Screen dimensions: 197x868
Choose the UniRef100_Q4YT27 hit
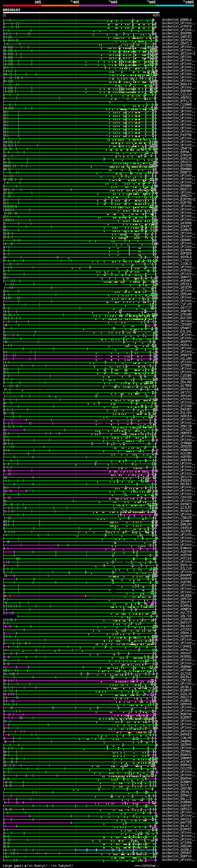(x=177, y=308)
